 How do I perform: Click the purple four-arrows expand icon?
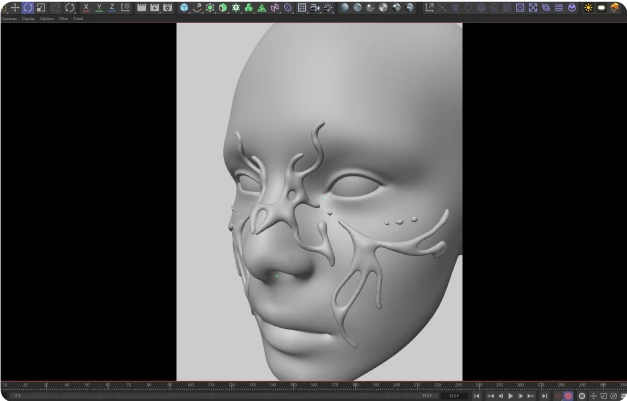[533, 8]
